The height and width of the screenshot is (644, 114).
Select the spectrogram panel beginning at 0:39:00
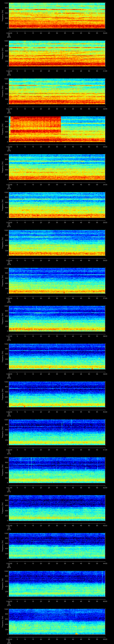coord(57,394)
